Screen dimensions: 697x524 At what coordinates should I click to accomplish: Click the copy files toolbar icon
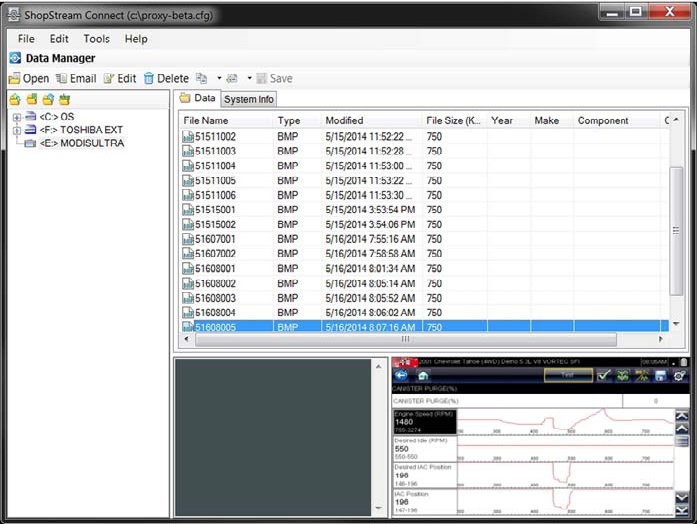(201, 78)
